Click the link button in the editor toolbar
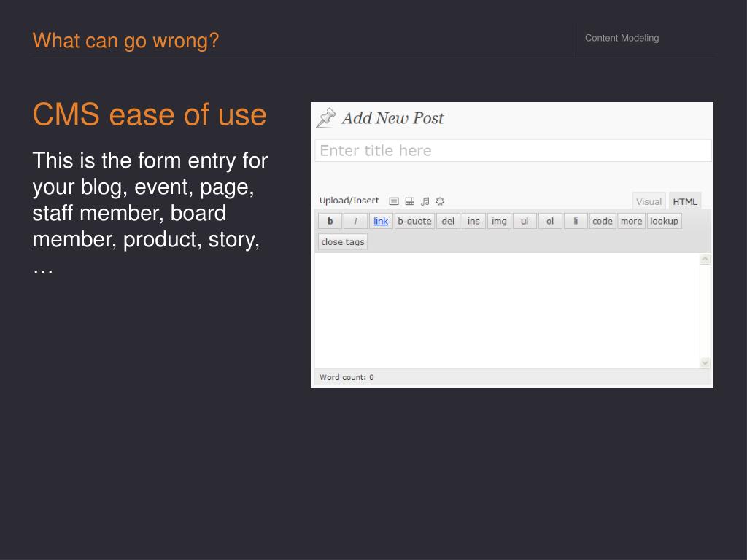The image size is (747, 560). coord(381,221)
